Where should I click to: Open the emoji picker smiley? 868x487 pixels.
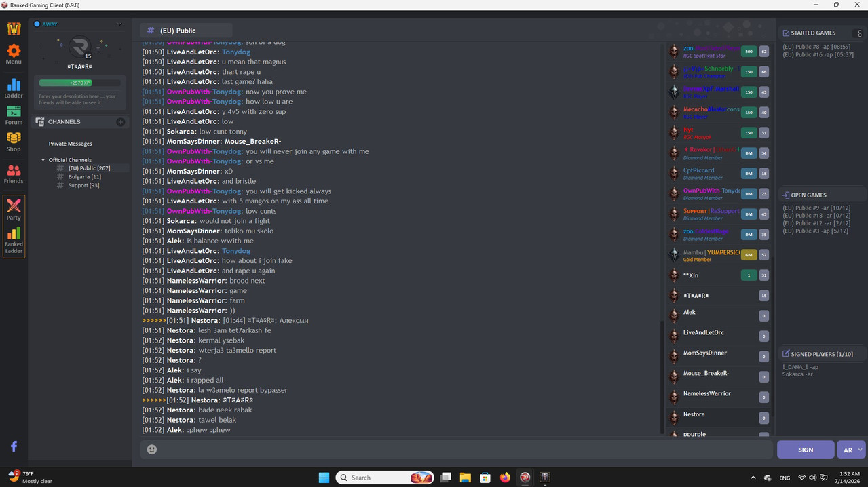pyautogui.click(x=152, y=449)
